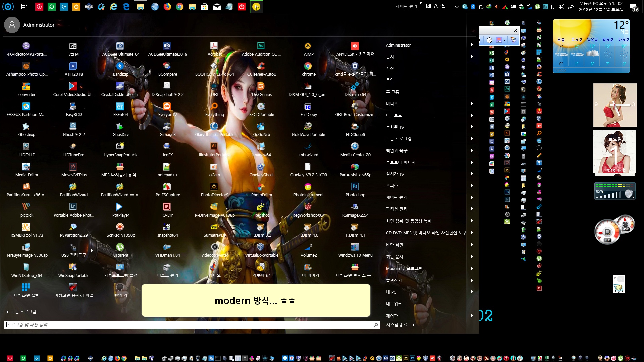Launch VirtualBoxPortable
644x362 pixels.
261,247
